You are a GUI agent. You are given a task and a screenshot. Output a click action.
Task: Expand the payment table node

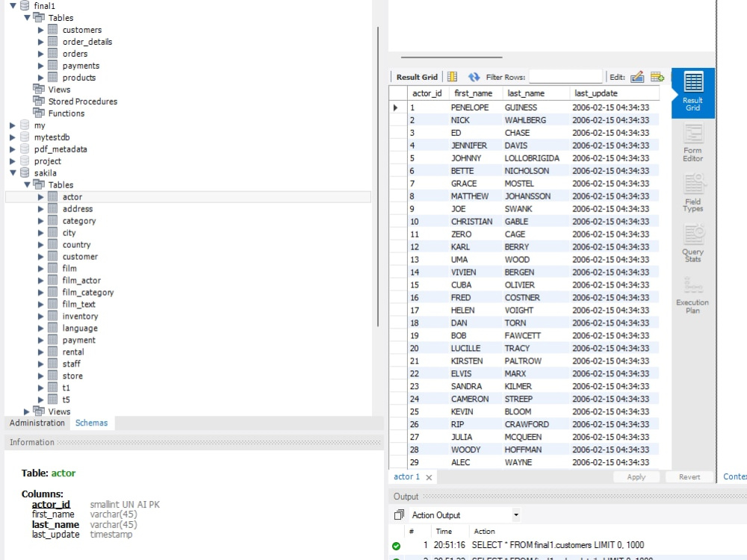(x=41, y=340)
